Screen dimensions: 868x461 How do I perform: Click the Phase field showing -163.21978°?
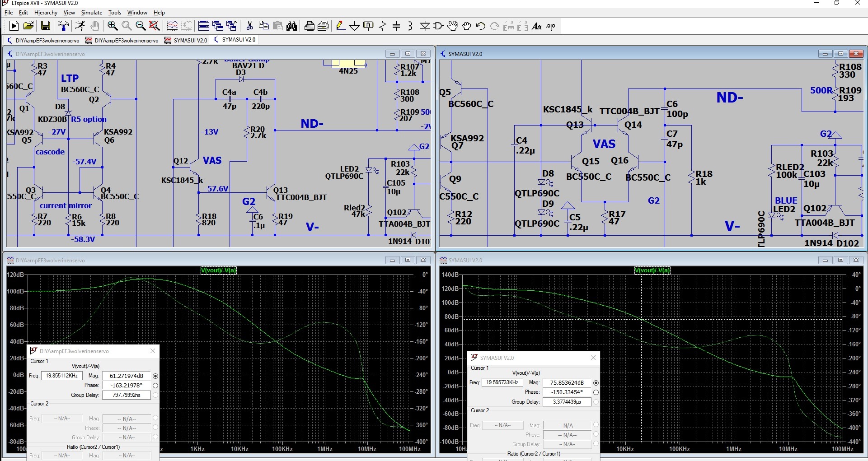(126, 386)
